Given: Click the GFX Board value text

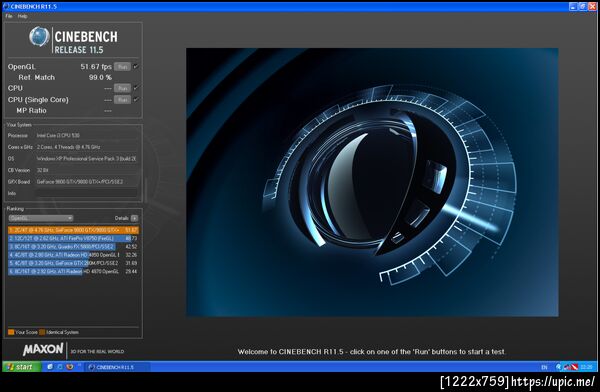Looking at the screenshot, I should pos(80,182).
